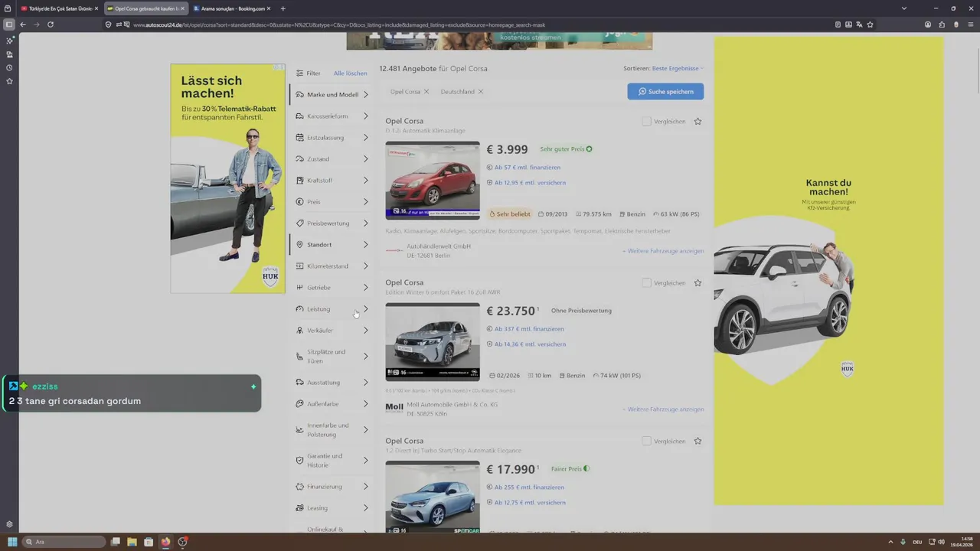The height and width of the screenshot is (551, 980).
Task: Favorite the € 3.999 Opel Corsa with the star
Action: click(x=697, y=121)
